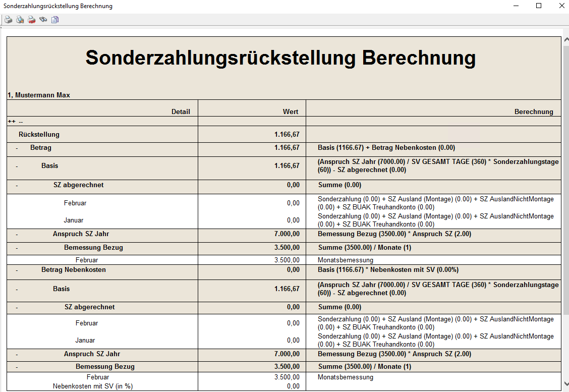Collapse the first Bemessung Bezug row

pos(17,248)
